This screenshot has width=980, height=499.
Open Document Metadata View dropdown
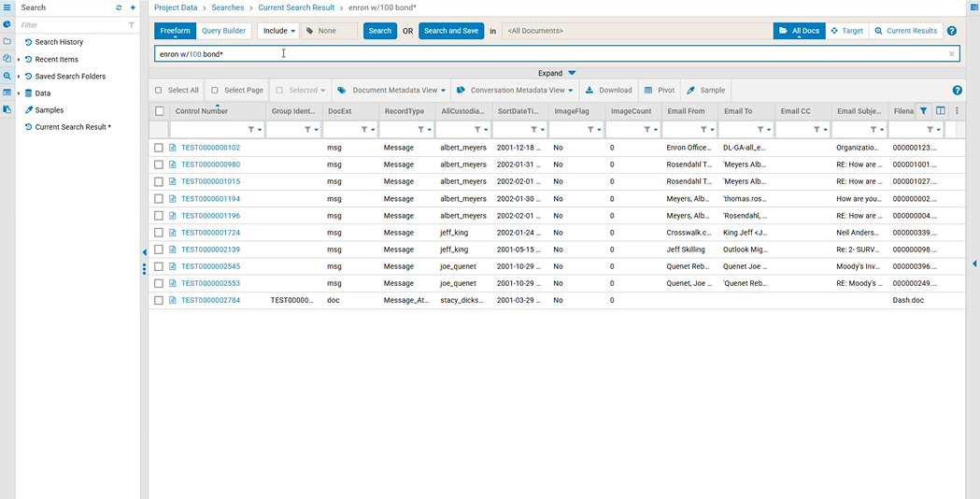[x=391, y=90]
